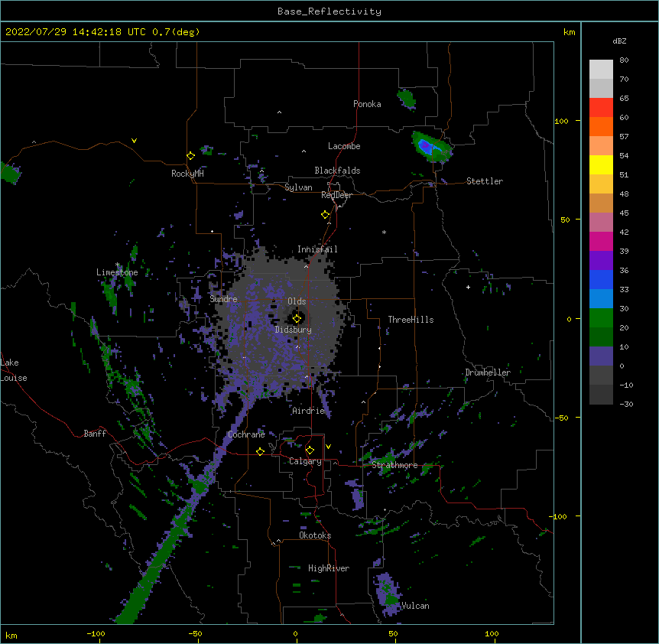Pick the pink 42-45 dBZ legend swatch
The width and height of the screenshot is (659, 644).
(601, 222)
